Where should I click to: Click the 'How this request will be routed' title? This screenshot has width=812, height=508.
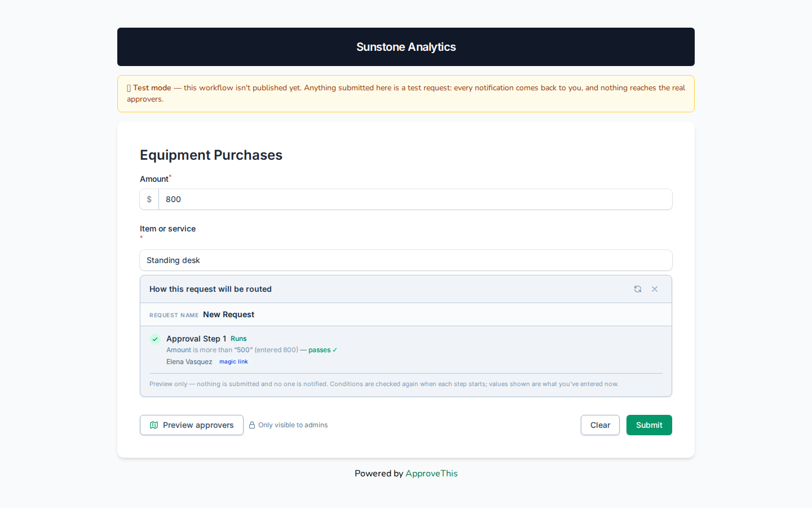pos(210,289)
